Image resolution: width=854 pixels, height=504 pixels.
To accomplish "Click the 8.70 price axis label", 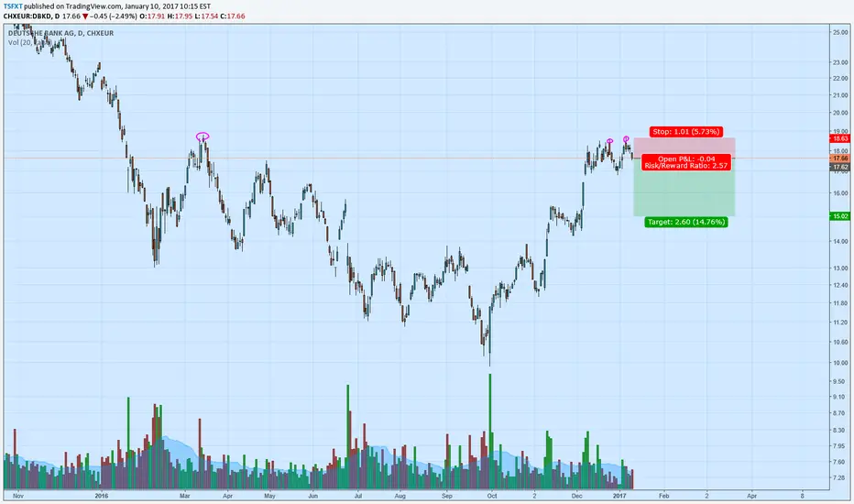I will 840,413.
